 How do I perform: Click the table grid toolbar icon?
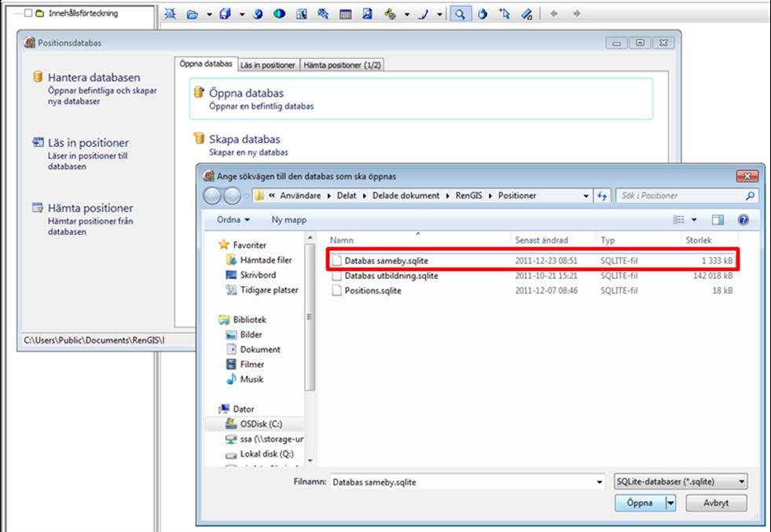(346, 14)
